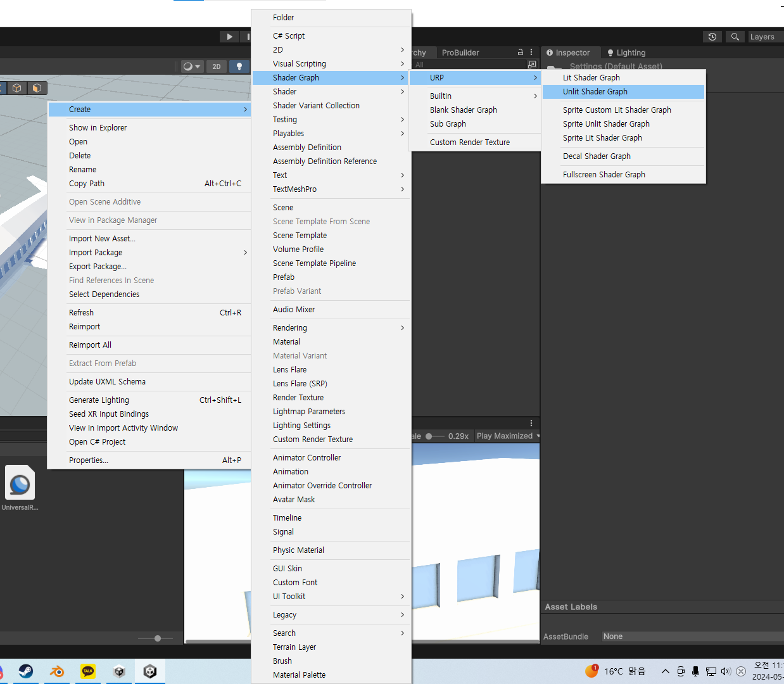The width and height of the screenshot is (784, 684).
Task: Open the Game view three-dot menu
Action: point(531,423)
